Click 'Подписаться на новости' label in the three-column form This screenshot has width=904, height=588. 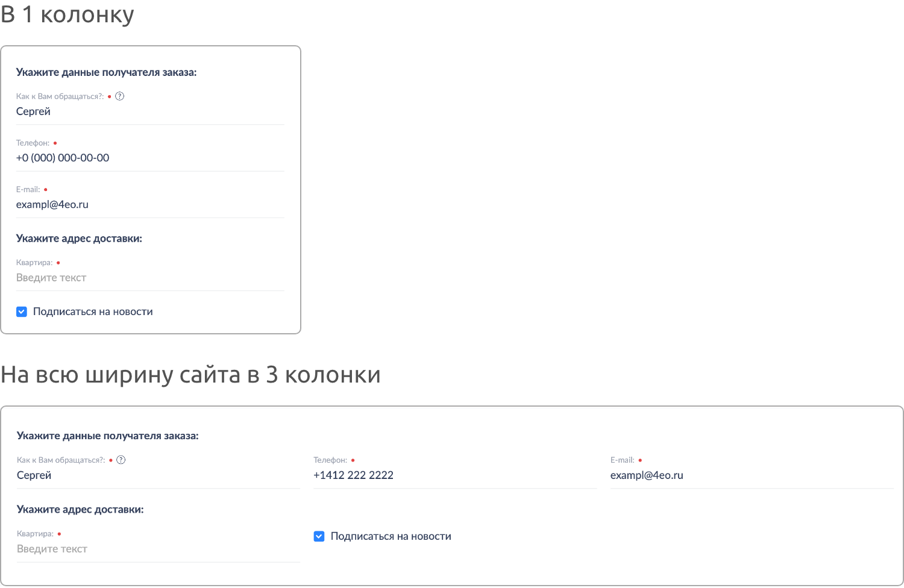(x=391, y=536)
